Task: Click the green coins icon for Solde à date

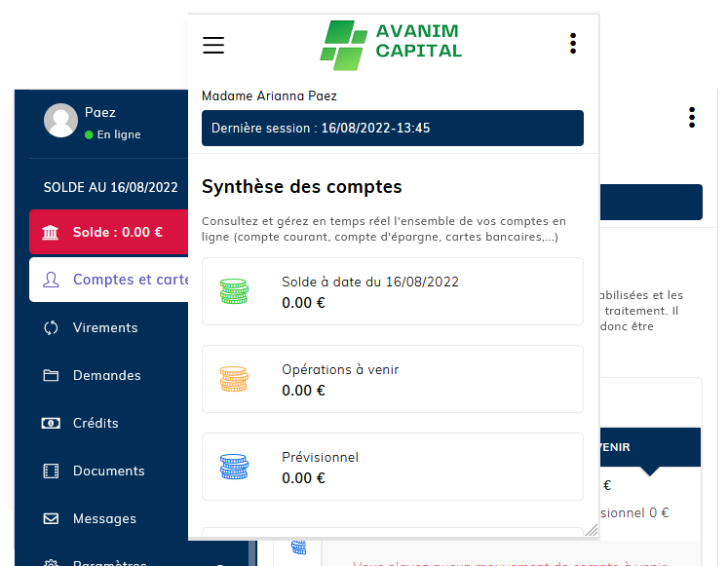Action: click(x=234, y=291)
